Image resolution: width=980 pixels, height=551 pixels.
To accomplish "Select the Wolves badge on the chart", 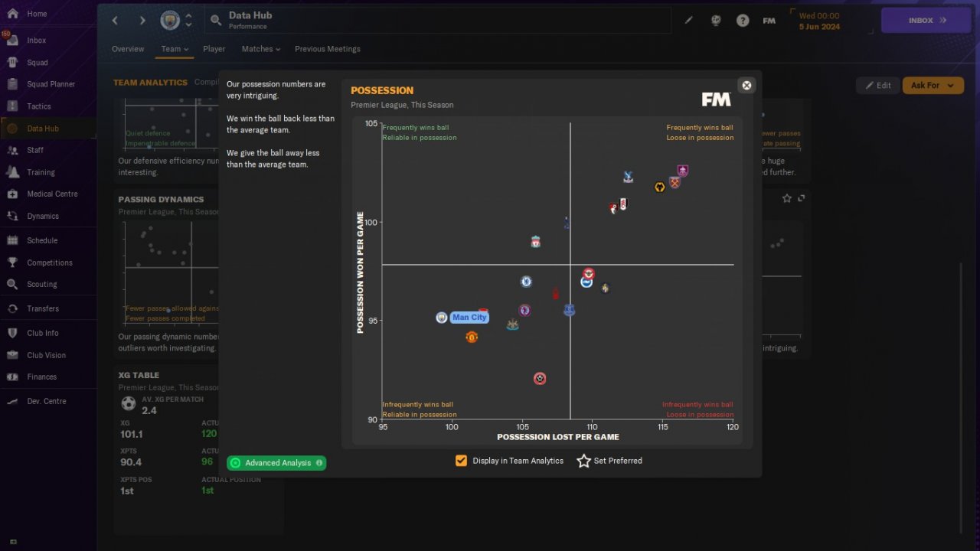I will [x=660, y=187].
